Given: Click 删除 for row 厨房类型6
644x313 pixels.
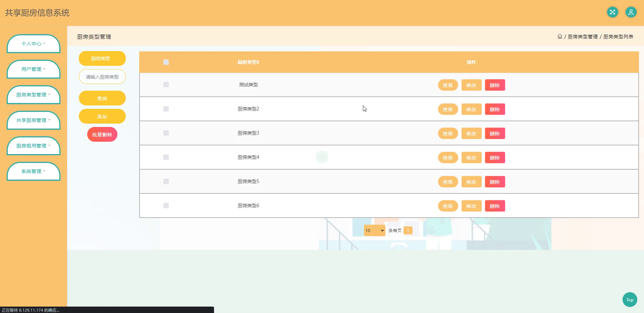Looking at the screenshot, I should [495, 206].
